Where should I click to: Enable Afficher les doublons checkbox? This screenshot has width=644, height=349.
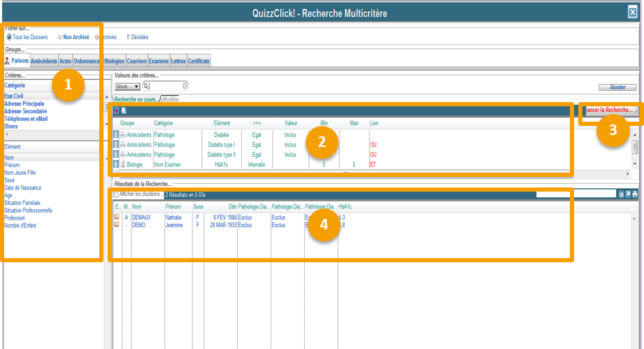116,194
